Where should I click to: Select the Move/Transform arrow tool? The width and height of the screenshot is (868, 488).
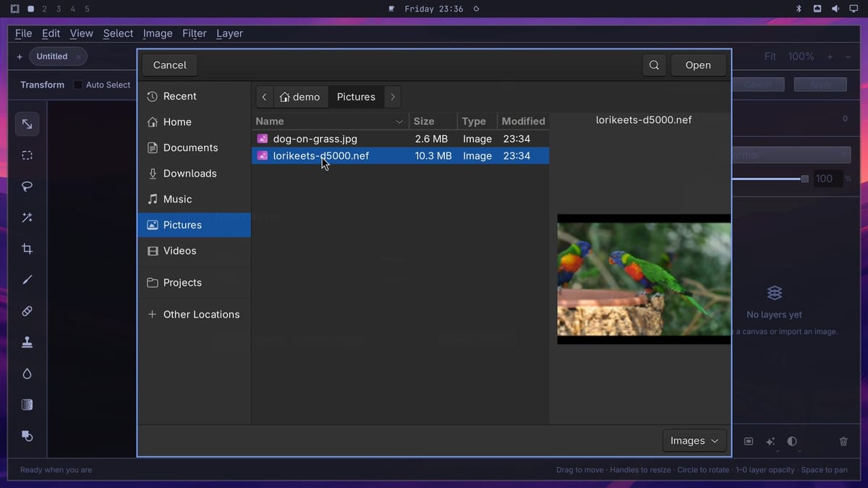(27, 124)
